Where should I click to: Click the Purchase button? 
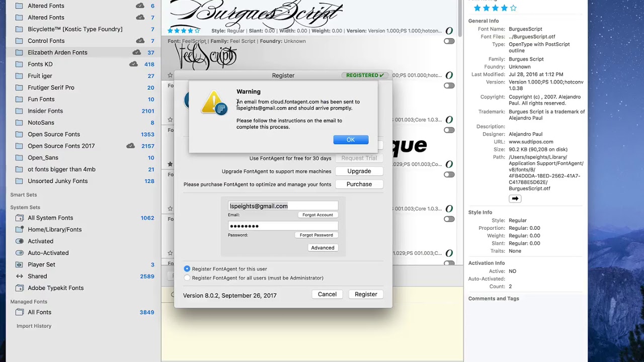[x=359, y=184]
